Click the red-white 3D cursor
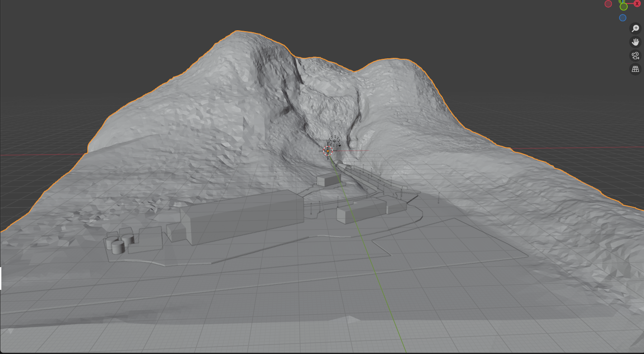 coord(328,151)
